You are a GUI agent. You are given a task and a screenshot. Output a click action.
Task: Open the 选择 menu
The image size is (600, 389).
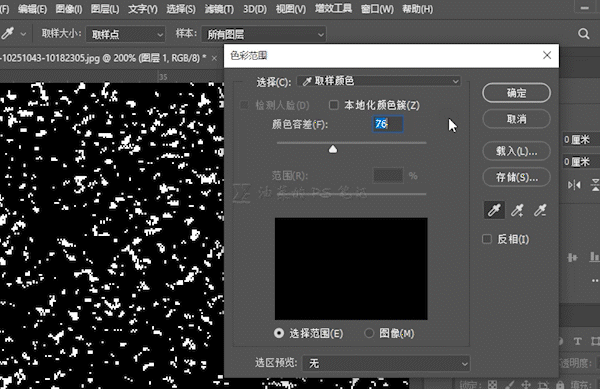181,9
